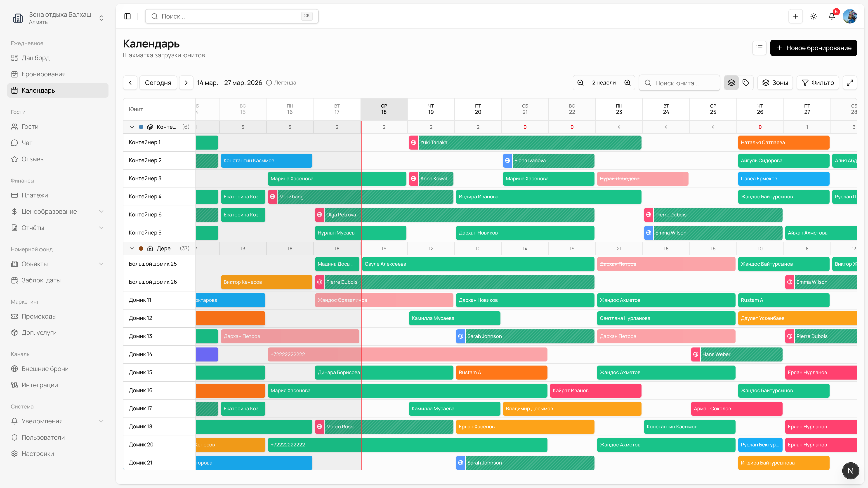Zoom out the calendar timeline
This screenshot has width=868, height=488.
(580, 83)
